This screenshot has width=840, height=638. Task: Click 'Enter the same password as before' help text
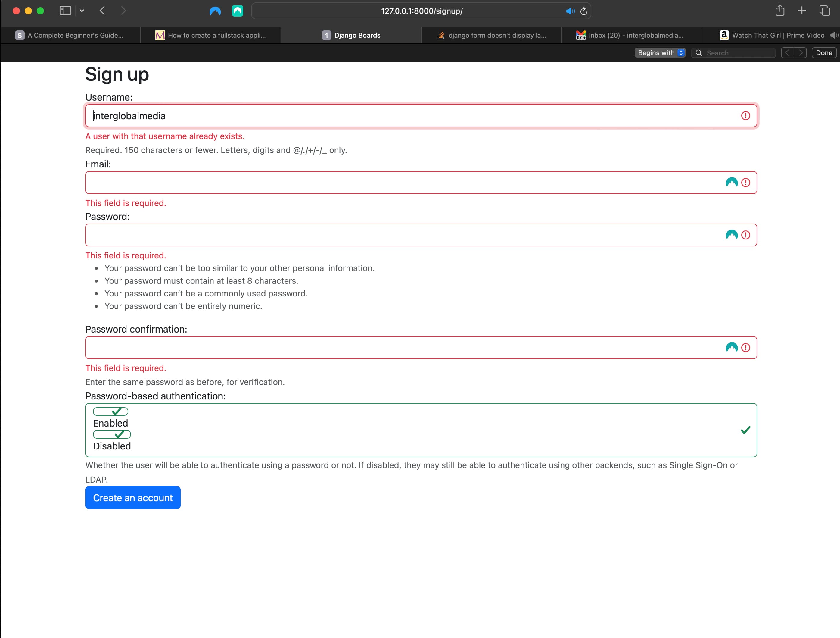pyautogui.click(x=185, y=382)
